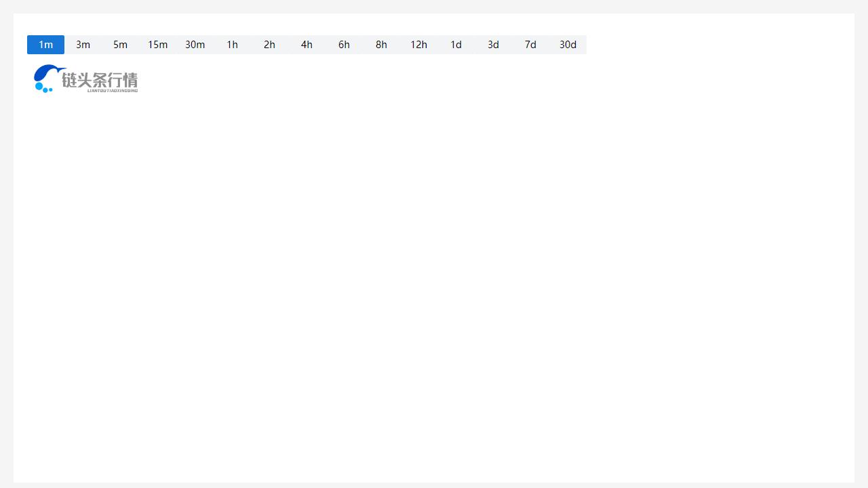Switch to the 7d interval
Viewport: 868px width, 488px height.
coord(530,45)
